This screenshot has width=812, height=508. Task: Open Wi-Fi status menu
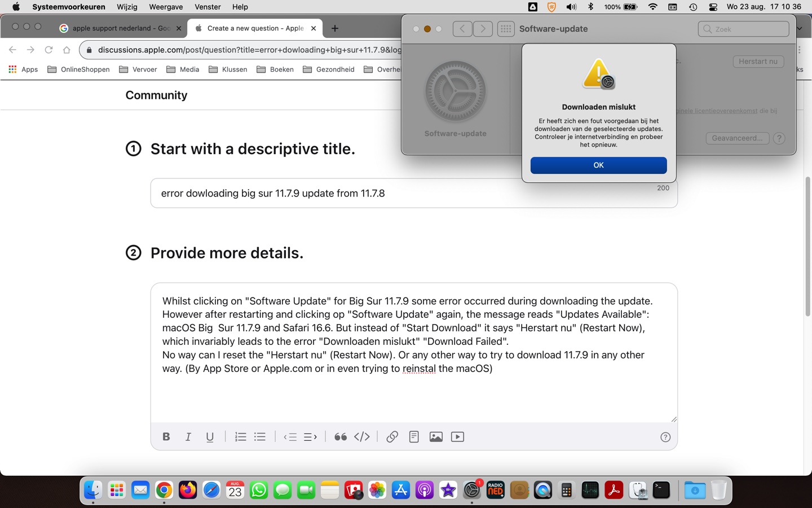coord(653,7)
